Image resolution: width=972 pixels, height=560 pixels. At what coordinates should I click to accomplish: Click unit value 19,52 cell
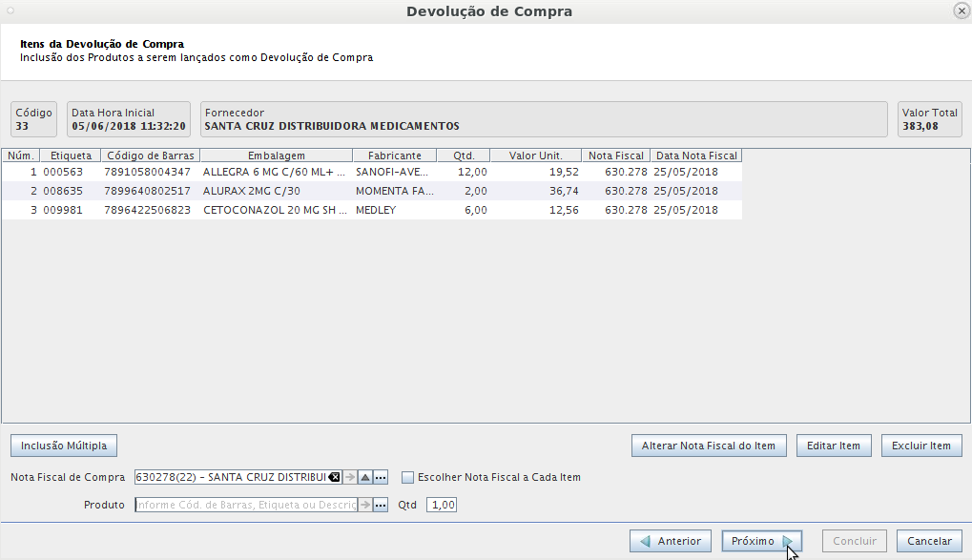[x=535, y=172]
